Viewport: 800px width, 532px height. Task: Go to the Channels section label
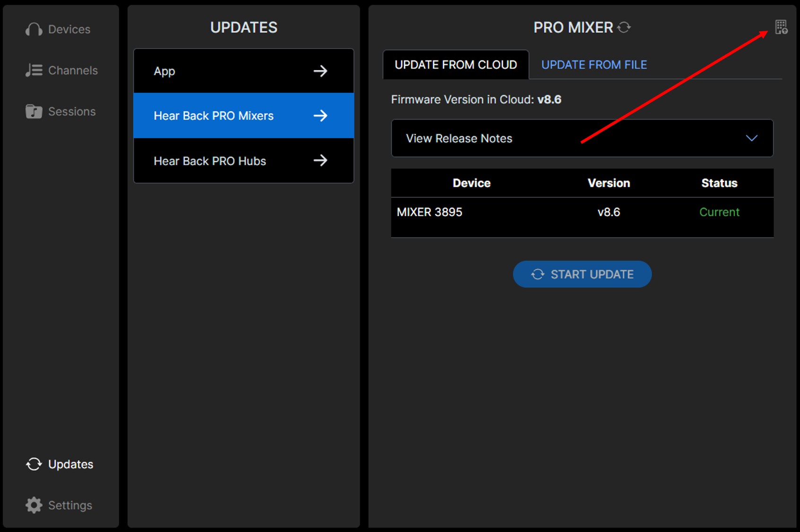point(73,70)
